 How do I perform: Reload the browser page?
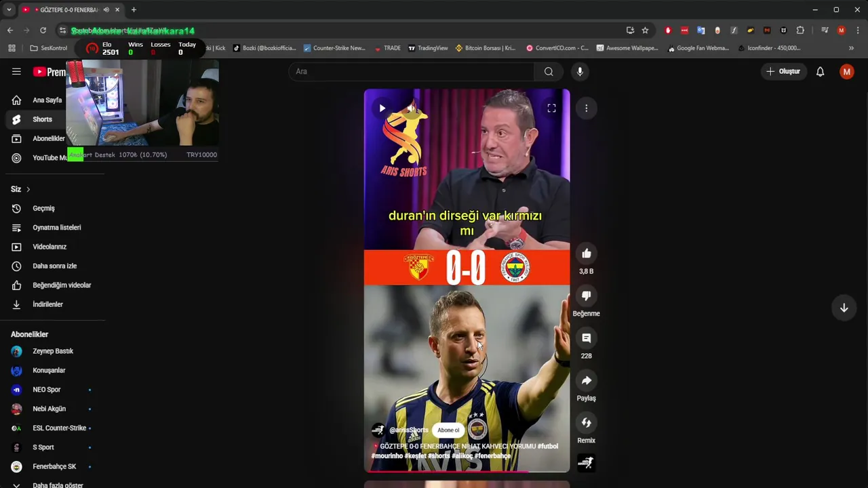click(x=43, y=30)
